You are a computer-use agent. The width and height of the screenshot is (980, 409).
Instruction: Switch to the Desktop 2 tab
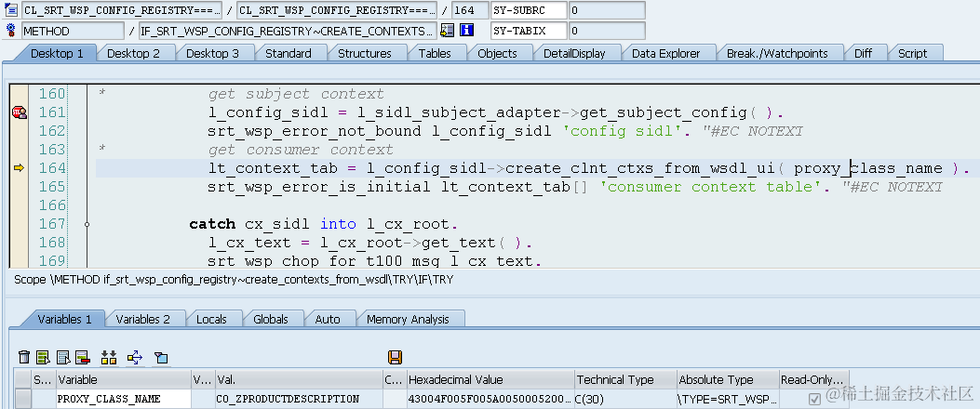coord(133,53)
